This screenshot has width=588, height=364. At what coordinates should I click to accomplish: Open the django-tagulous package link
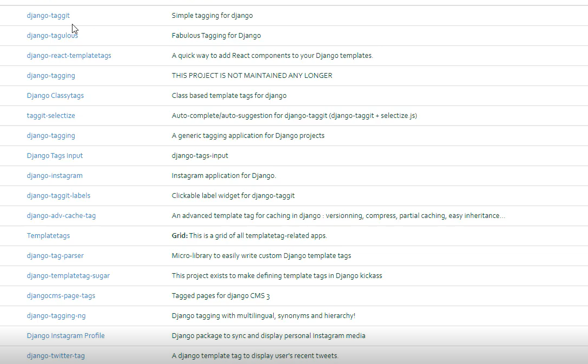click(52, 36)
